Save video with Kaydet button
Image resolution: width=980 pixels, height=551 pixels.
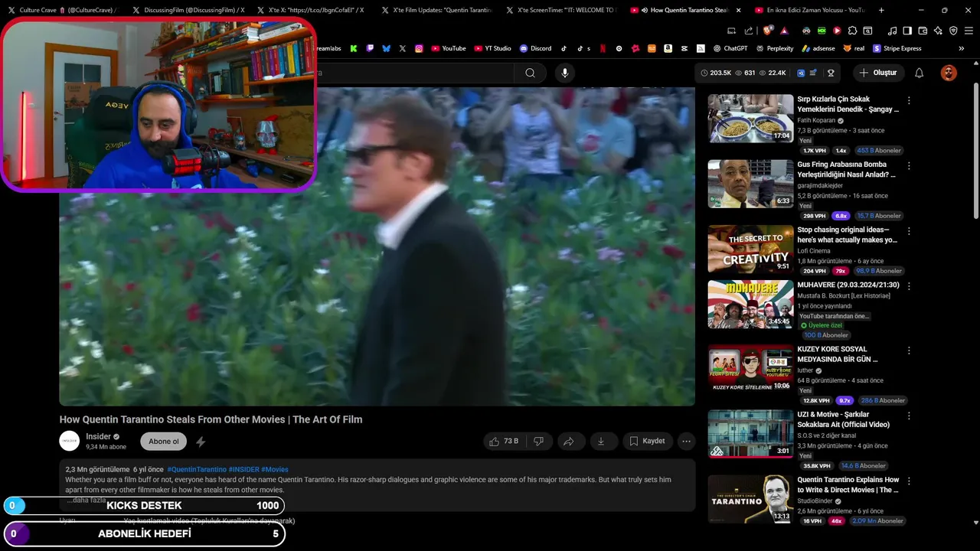[648, 441]
